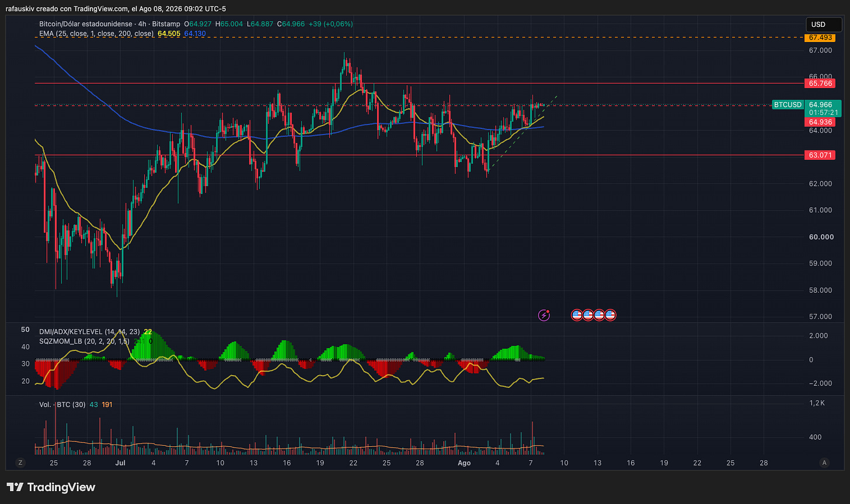The height and width of the screenshot is (504, 850).
Task: Click the blue EMA value 64.130
Action: point(194,34)
